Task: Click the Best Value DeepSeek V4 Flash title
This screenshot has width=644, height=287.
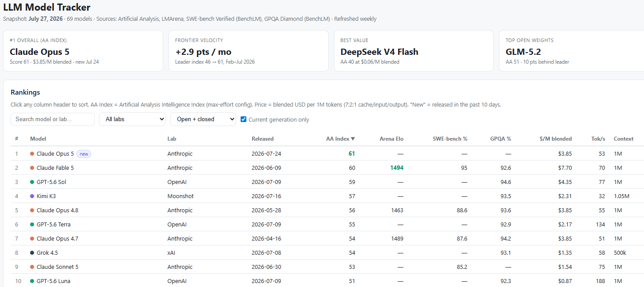Action: (379, 52)
